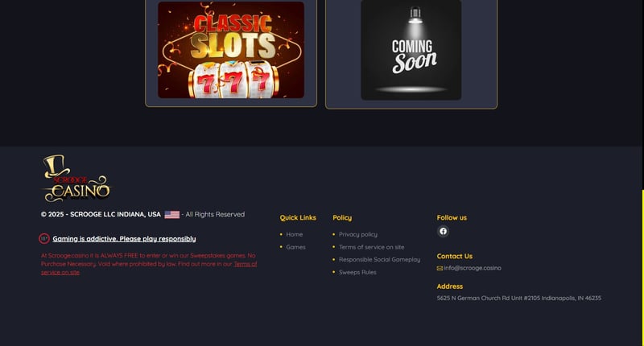View Responsible Social Gameplay page
This screenshot has width=644, height=346.
pyautogui.click(x=379, y=259)
